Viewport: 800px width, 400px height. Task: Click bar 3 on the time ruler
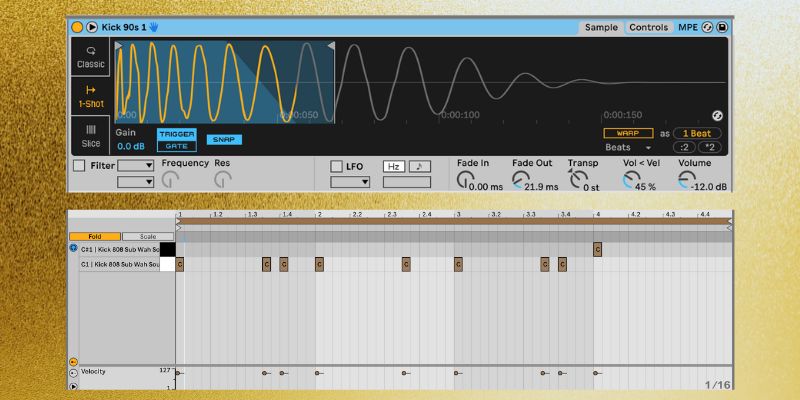(x=458, y=215)
